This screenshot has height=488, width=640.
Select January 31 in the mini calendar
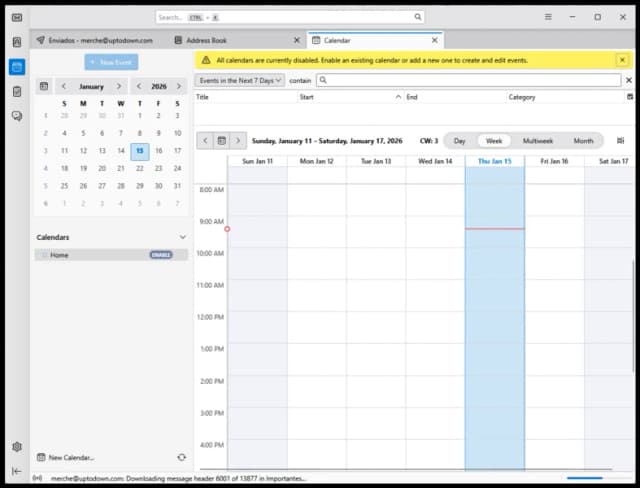click(177, 186)
